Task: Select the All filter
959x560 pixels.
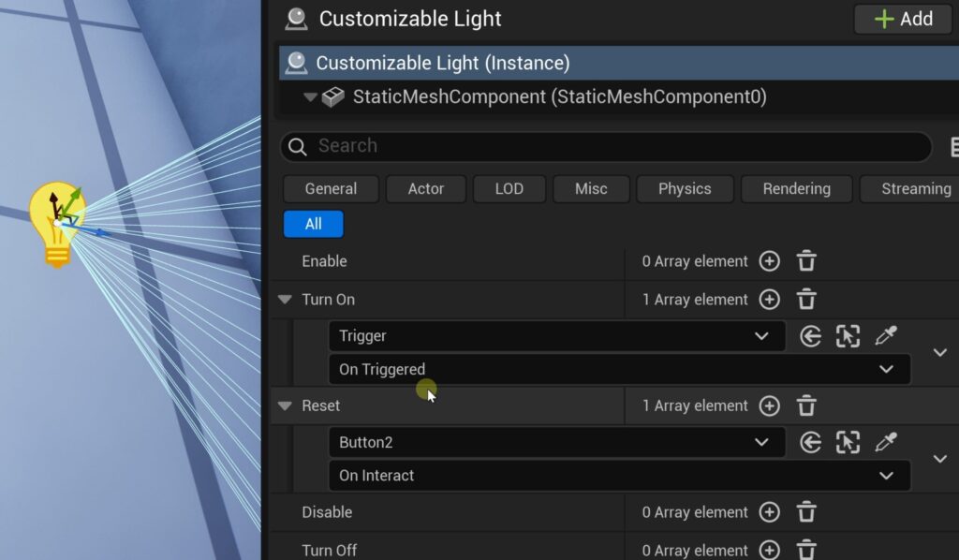Action: pyautogui.click(x=313, y=224)
